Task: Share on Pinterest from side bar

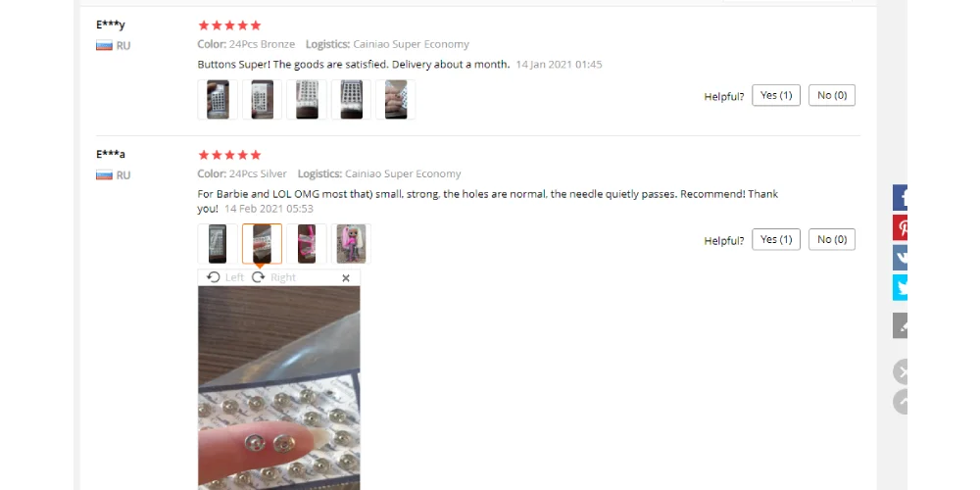Action: point(900,227)
